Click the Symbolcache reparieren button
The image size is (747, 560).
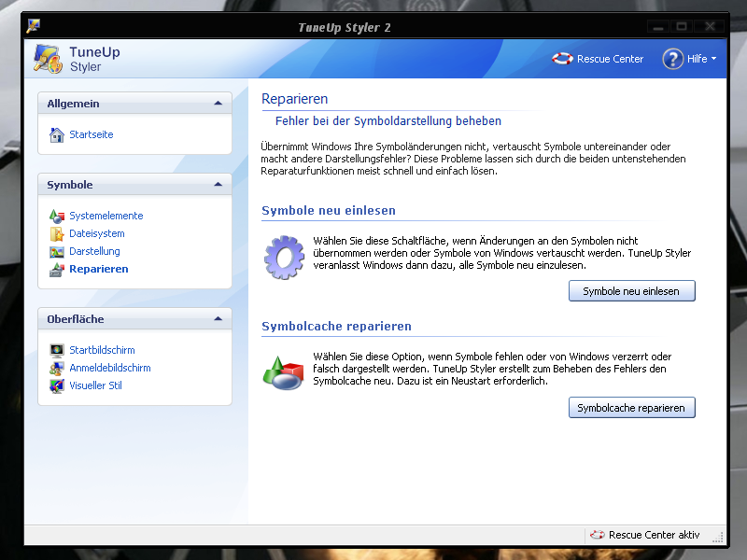pos(632,408)
